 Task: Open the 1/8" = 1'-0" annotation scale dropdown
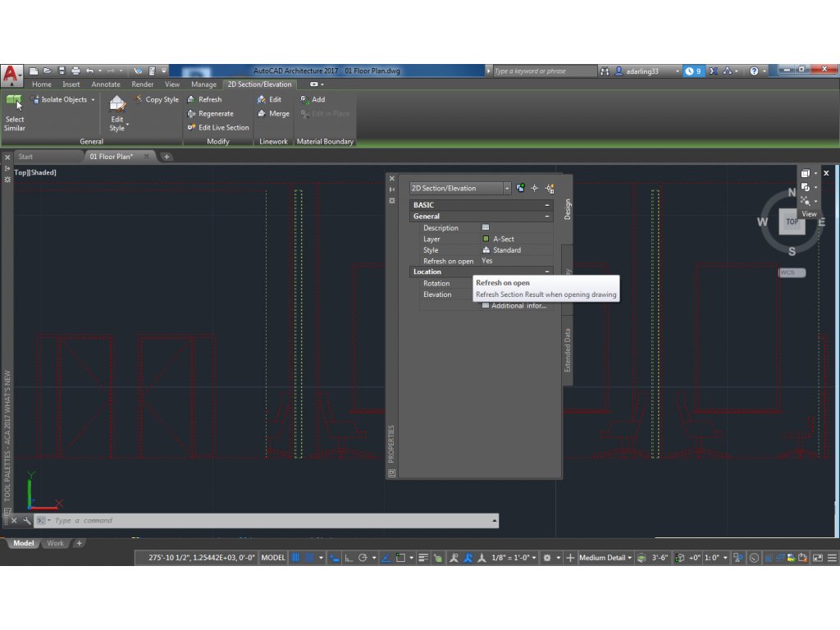(514, 558)
